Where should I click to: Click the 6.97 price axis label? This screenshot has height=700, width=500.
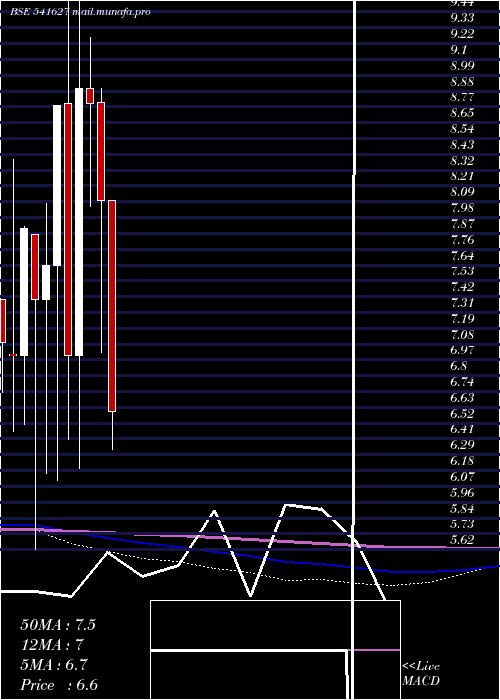[x=462, y=350]
